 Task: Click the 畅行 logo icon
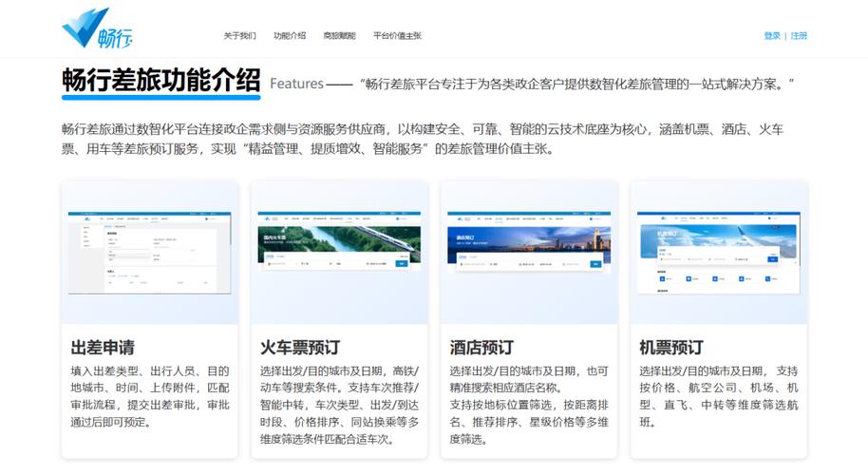(97, 28)
